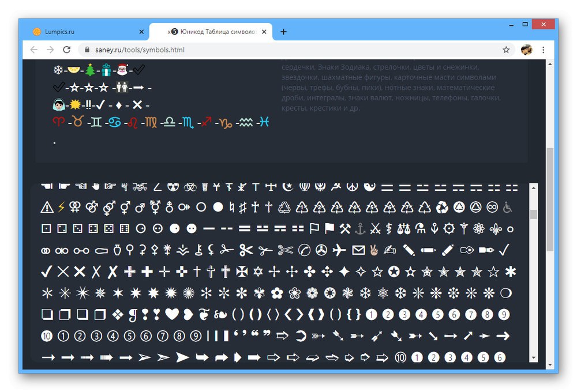This screenshot has height=392, width=577.
Task: Click the blue Pisces zodiac sign
Action: [x=264, y=122]
